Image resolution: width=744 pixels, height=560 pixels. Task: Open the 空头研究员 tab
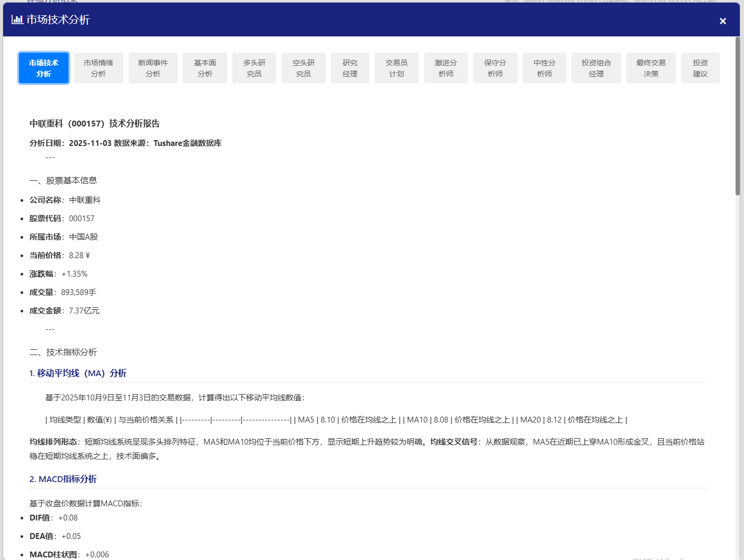303,67
